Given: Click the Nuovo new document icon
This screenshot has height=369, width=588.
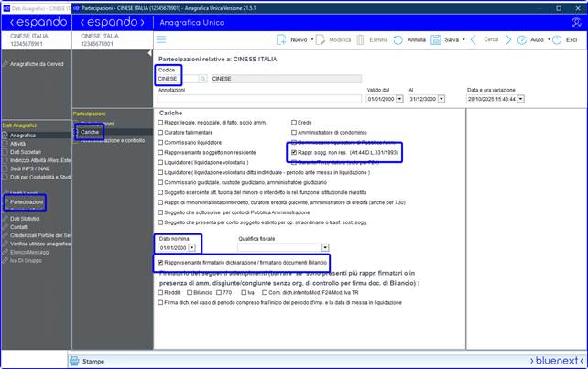Looking at the screenshot, I should 281,39.
